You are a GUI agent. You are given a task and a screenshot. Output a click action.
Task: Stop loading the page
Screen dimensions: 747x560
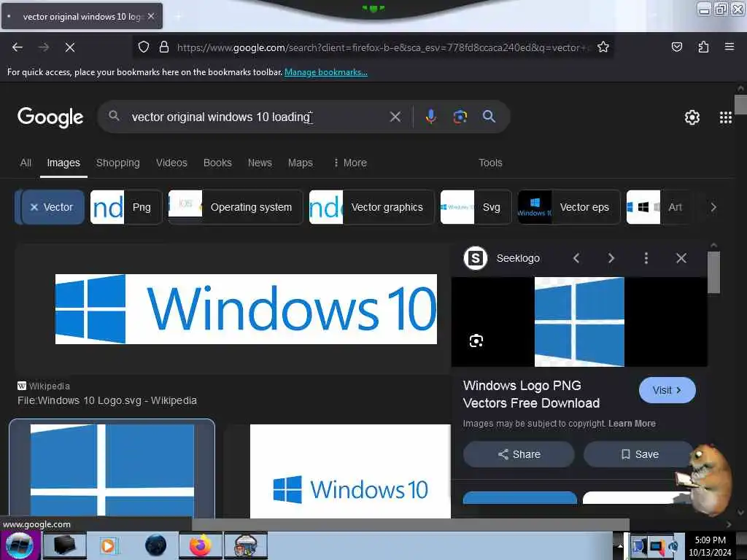coord(70,47)
